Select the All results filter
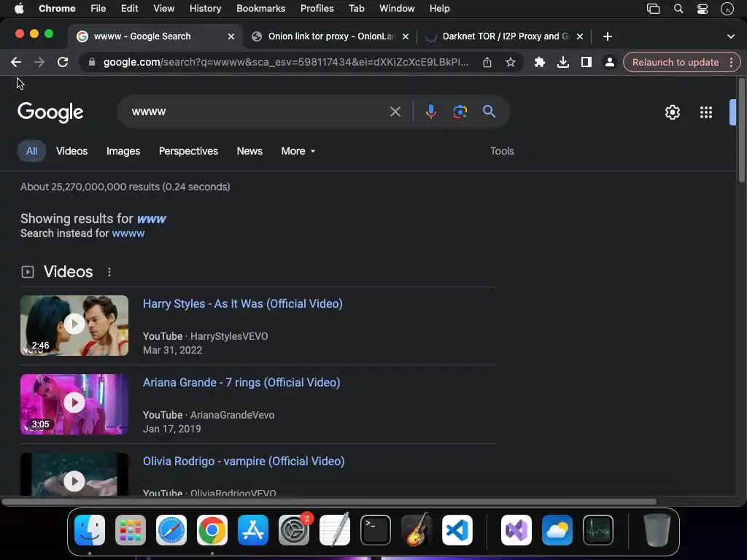 click(x=31, y=151)
